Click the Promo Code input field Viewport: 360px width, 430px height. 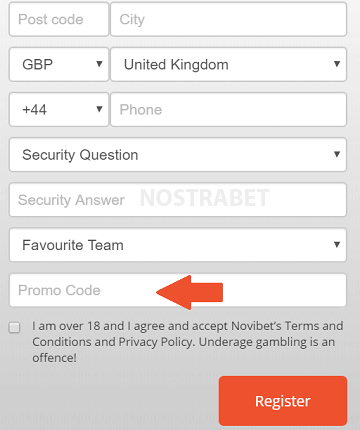point(178,290)
